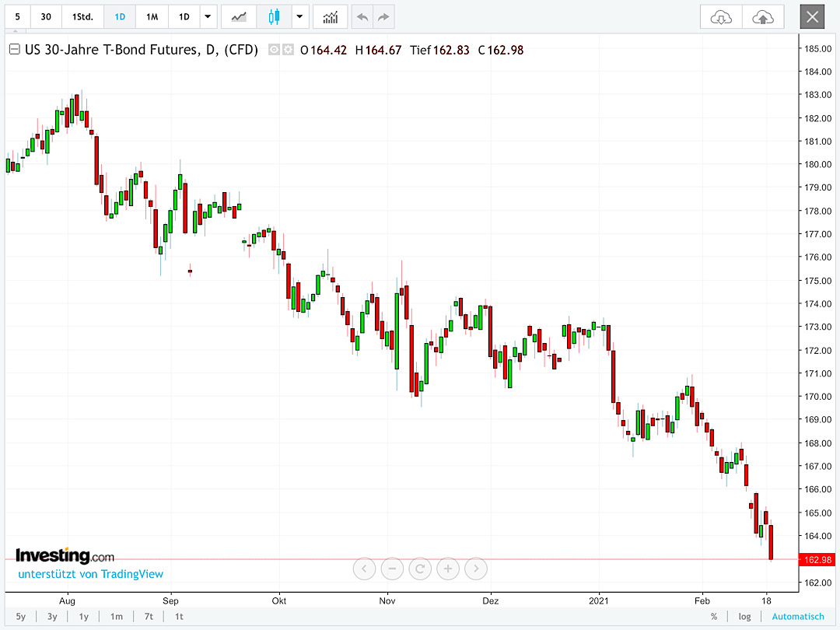Click the cloud download icon
The image size is (840, 630).
point(720,16)
